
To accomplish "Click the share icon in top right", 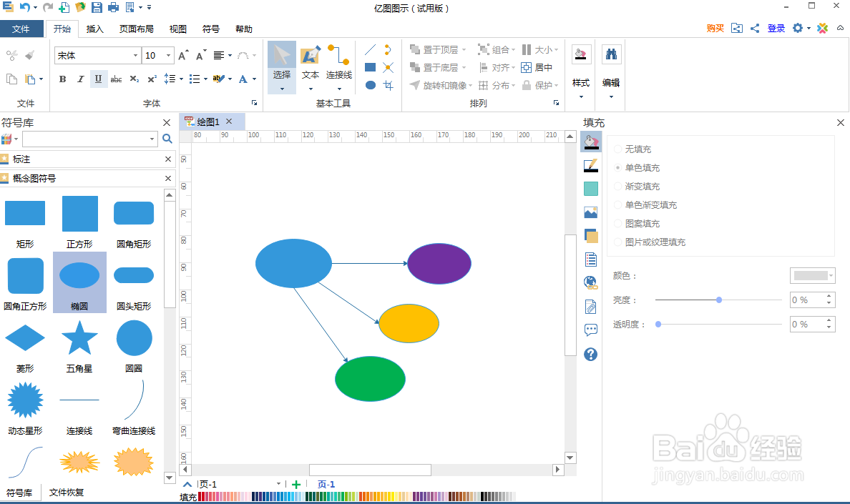I will [x=755, y=28].
